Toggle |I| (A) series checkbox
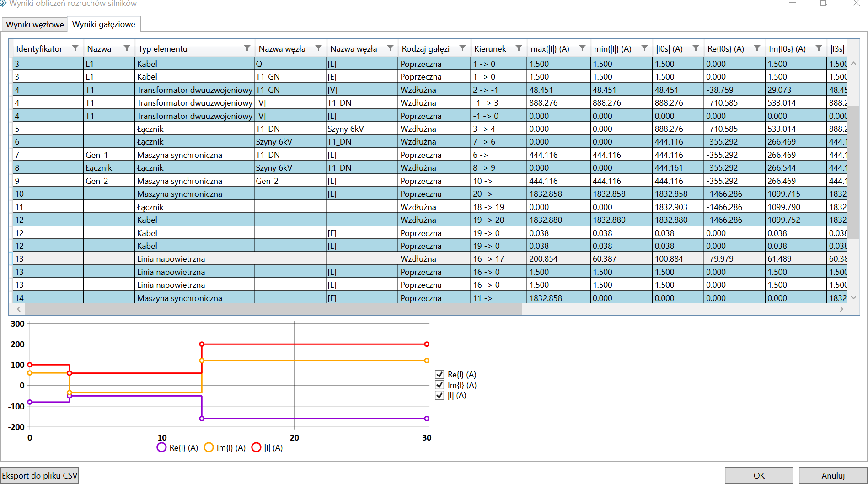The image size is (868, 484). coord(439,395)
